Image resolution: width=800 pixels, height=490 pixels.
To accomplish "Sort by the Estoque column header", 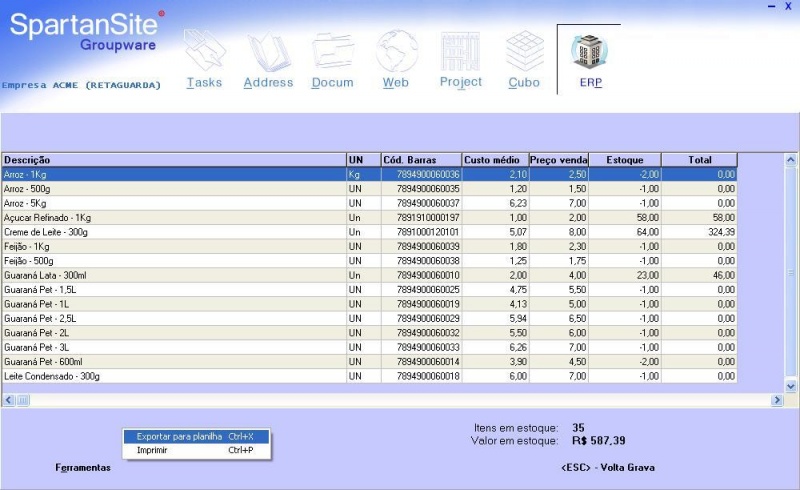I will (625, 160).
